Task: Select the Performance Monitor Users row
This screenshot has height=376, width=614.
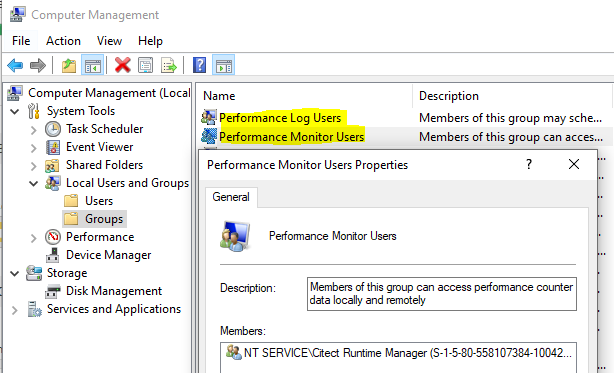Action: click(x=405, y=136)
